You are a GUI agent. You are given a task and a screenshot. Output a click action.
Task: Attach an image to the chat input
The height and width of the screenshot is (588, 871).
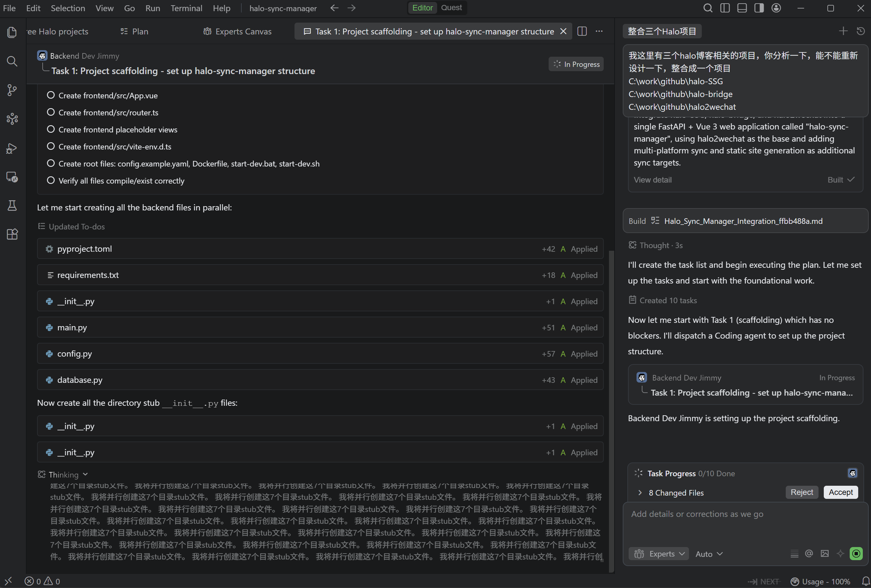(824, 554)
